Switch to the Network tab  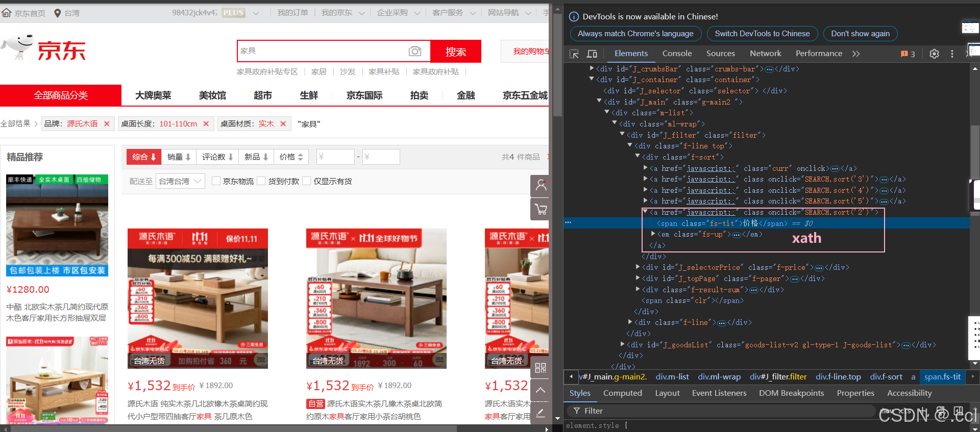[765, 54]
